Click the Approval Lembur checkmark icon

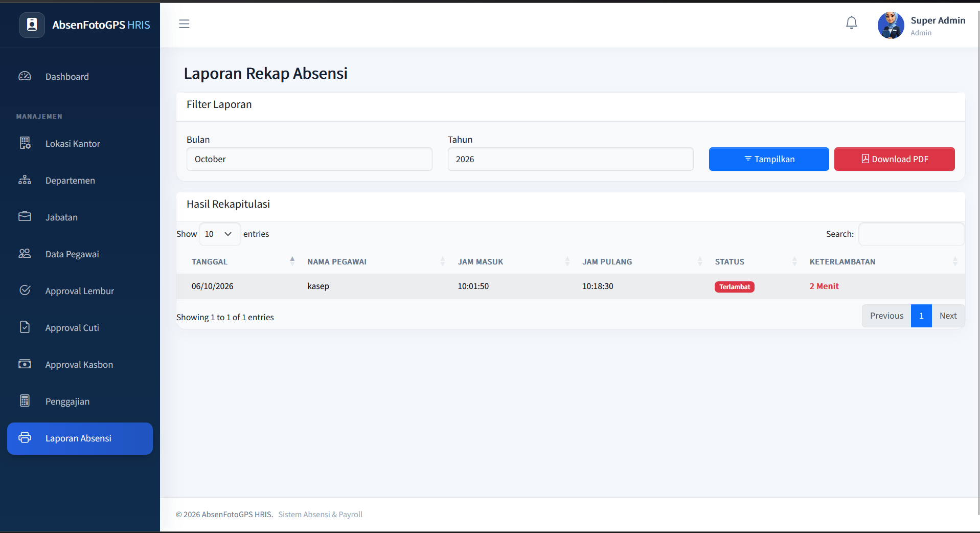tap(25, 290)
